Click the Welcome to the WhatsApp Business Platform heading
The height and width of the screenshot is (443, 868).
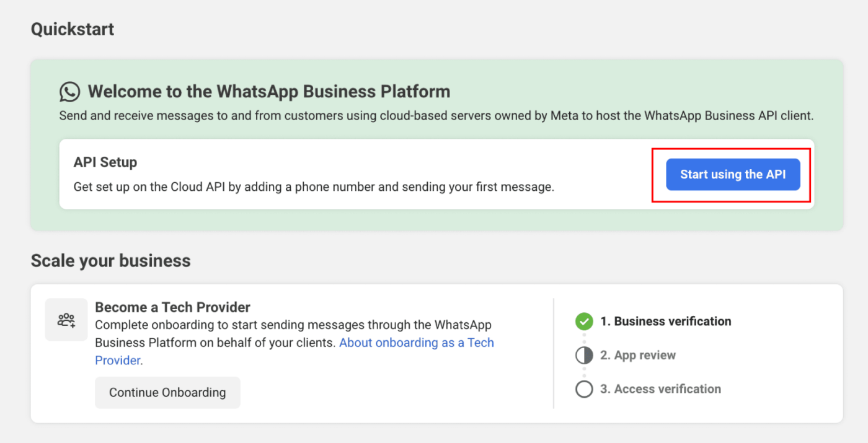point(269,92)
